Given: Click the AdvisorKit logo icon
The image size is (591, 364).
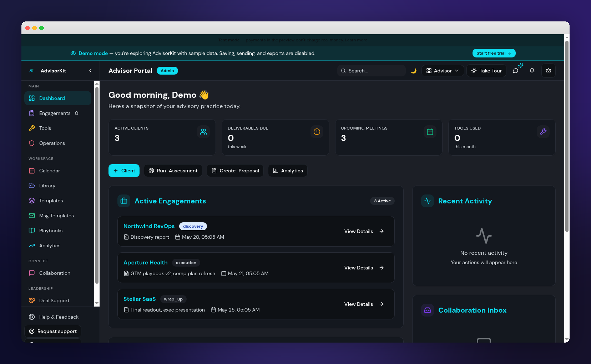Looking at the screenshot, I should pos(31,71).
